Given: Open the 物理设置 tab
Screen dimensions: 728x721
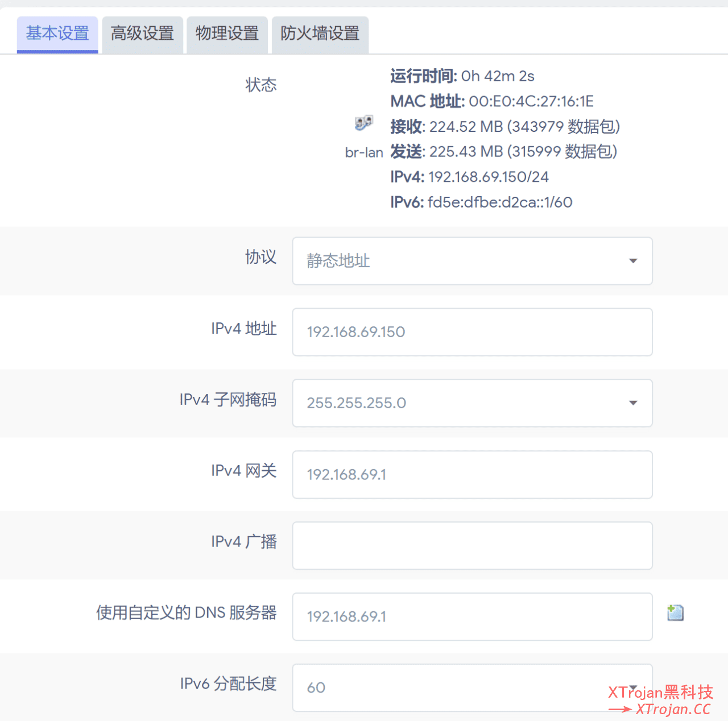Looking at the screenshot, I should [227, 34].
